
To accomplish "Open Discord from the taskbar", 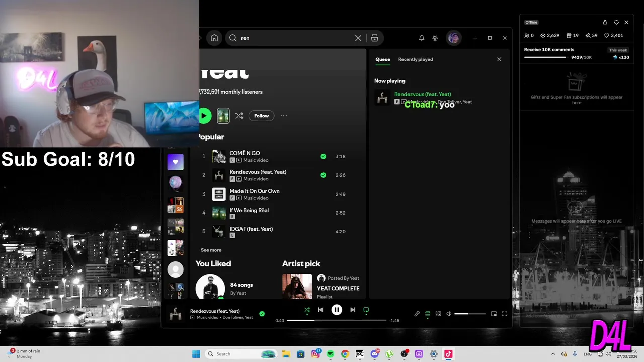I will click(374, 354).
